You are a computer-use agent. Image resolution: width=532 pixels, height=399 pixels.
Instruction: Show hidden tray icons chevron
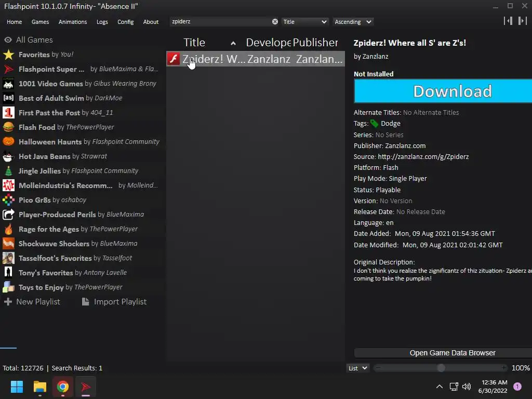(x=440, y=387)
